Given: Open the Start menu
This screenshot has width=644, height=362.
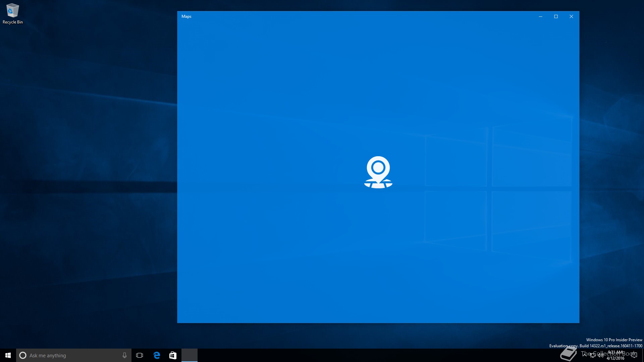Looking at the screenshot, I should pyautogui.click(x=8, y=355).
